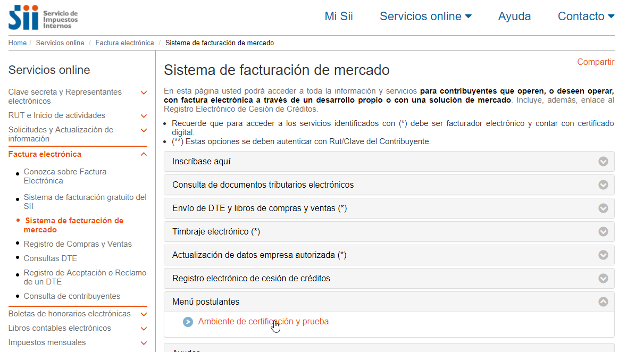Click the arrow icon beside Ambiente de certificación

(x=188, y=322)
